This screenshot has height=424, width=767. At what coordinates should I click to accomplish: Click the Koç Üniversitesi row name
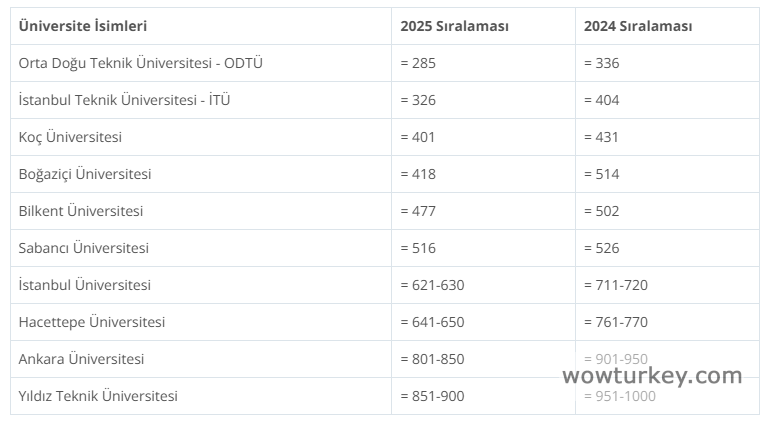[70, 137]
